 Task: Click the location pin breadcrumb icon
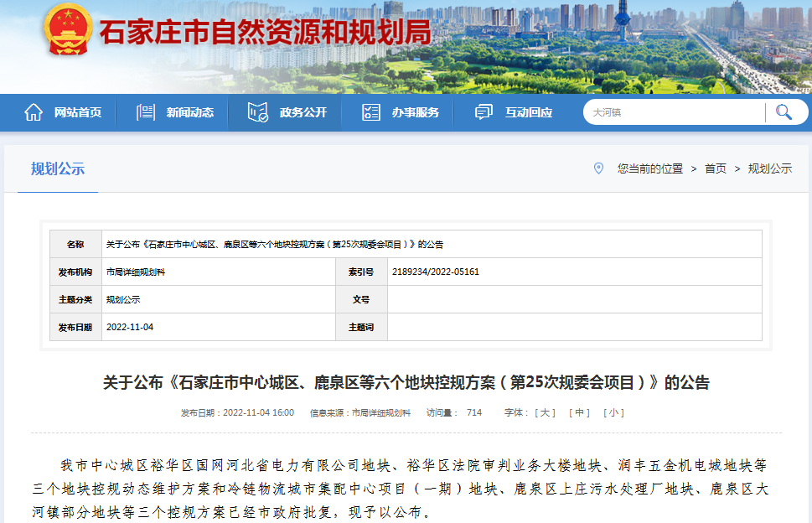598,168
